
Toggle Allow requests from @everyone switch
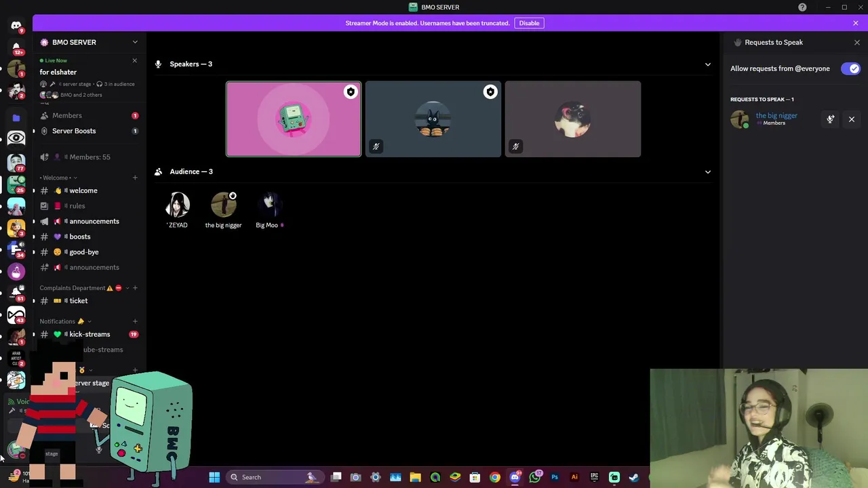pyautogui.click(x=850, y=68)
